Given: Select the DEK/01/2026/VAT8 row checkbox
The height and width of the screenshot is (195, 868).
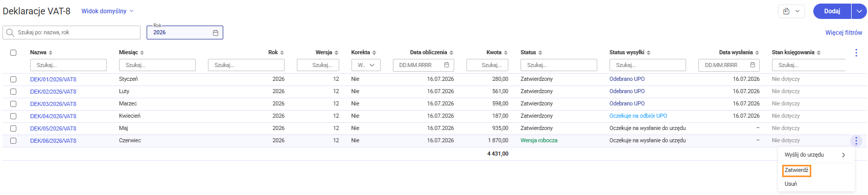Looking at the screenshot, I should pos(13,79).
